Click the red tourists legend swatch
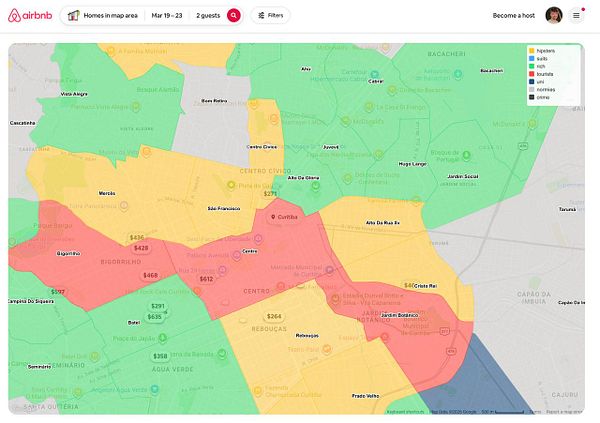 532,74
